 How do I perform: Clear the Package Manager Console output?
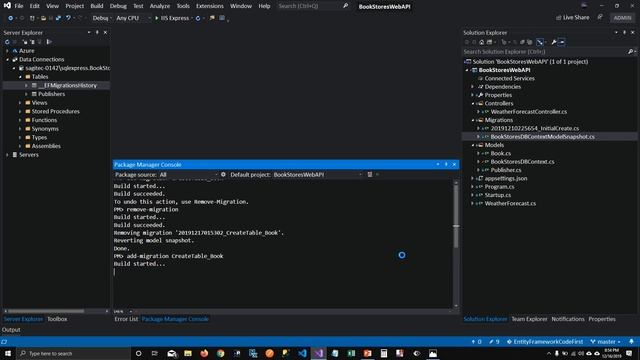(370, 174)
